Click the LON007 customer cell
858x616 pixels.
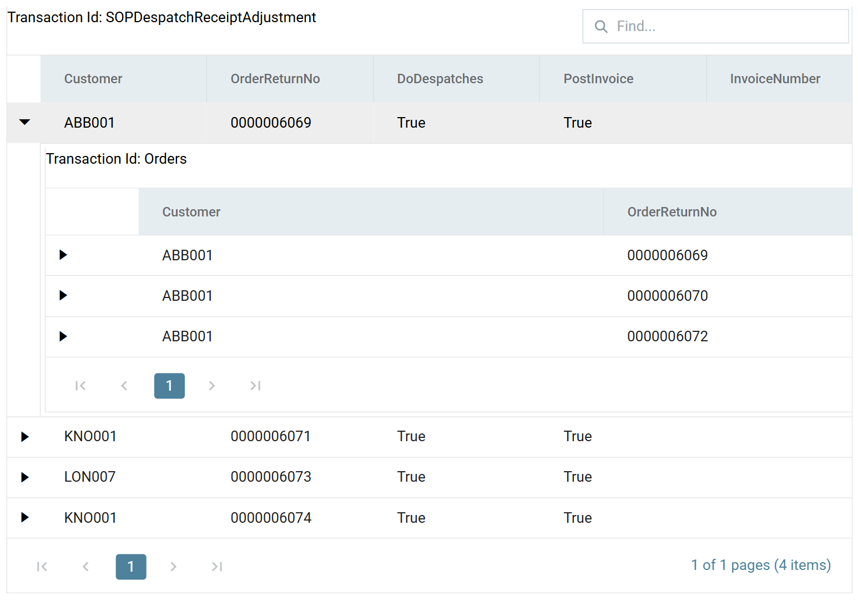click(124, 477)
